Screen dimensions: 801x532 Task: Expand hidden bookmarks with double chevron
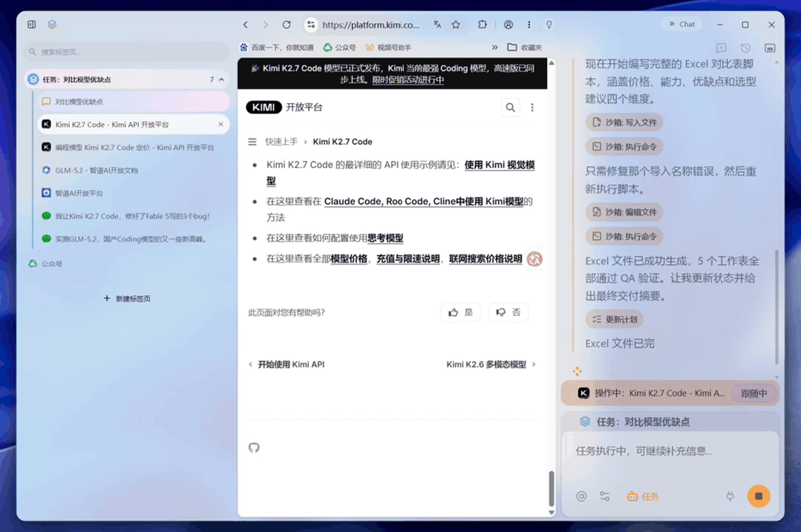494,47
